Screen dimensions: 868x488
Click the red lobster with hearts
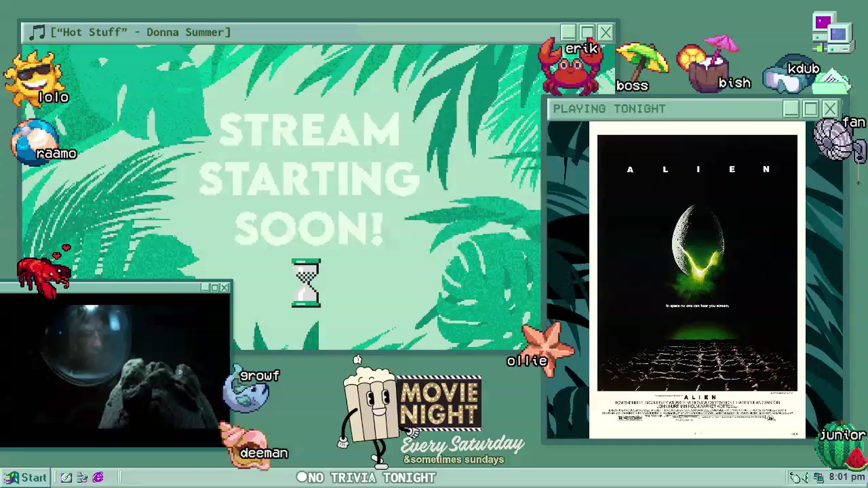(44, 272)
